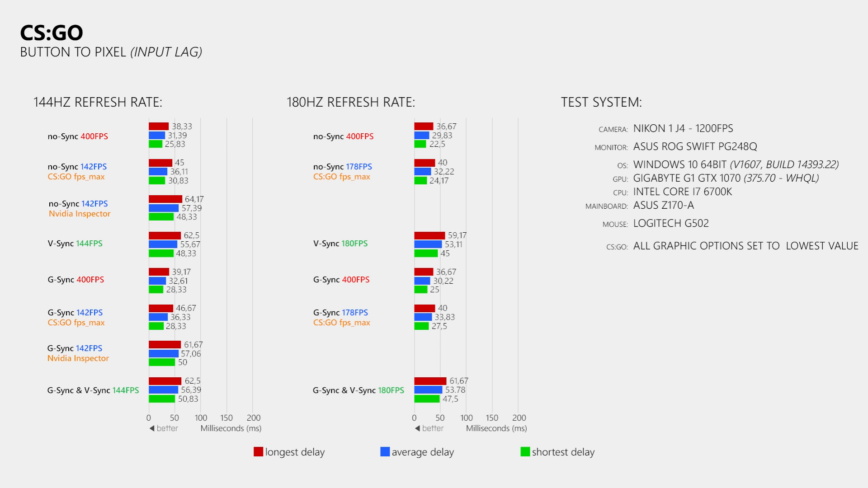Click Milliseconds (ms) label under the 180Hz chart
868x488 pixels.
coord(496,428)
